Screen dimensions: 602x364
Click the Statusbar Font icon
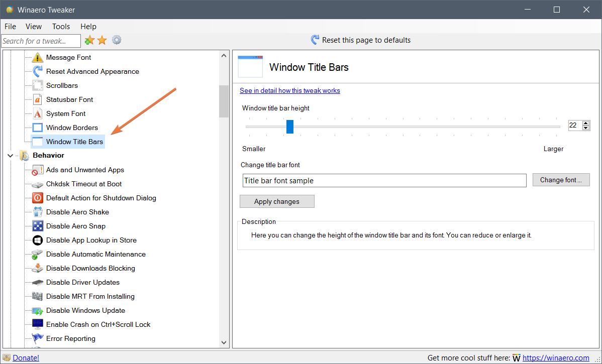38,100
